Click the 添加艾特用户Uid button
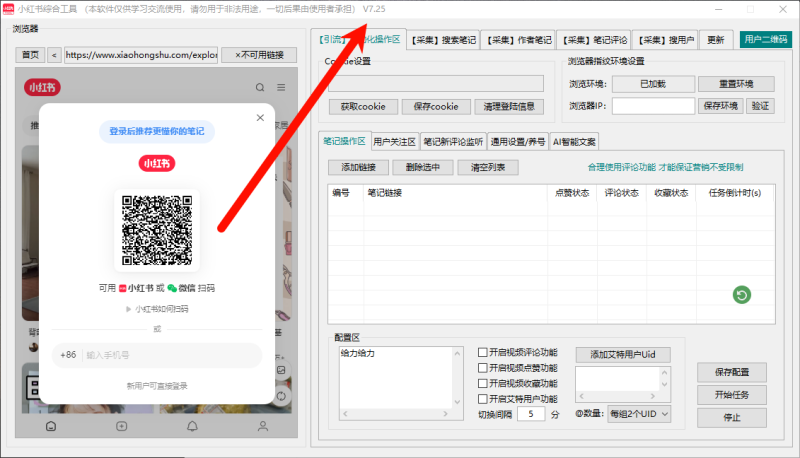Image resolution: width=800 pixels, height=458 pixels. coord(622,354)
